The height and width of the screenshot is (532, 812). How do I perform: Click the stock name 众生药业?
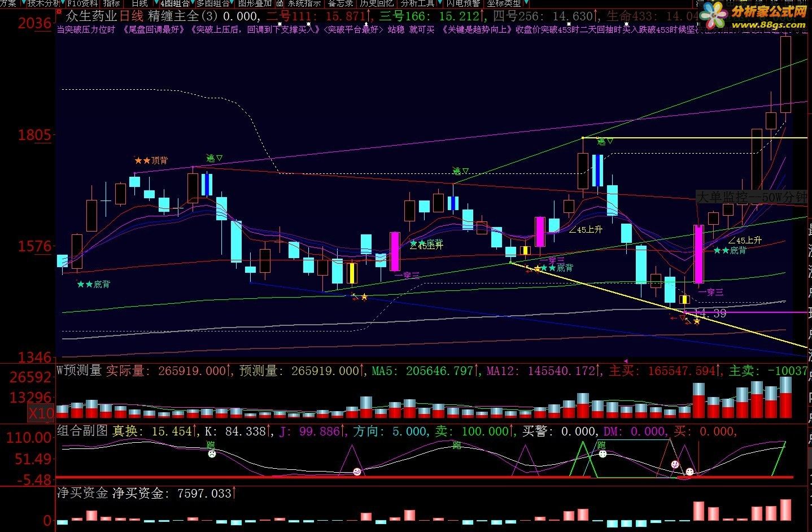pyautogui.click(x=91, y=17)
